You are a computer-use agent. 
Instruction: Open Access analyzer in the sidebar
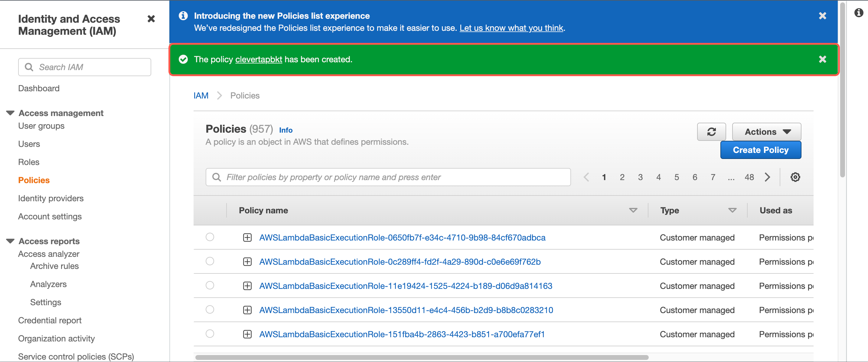(49, 254)
